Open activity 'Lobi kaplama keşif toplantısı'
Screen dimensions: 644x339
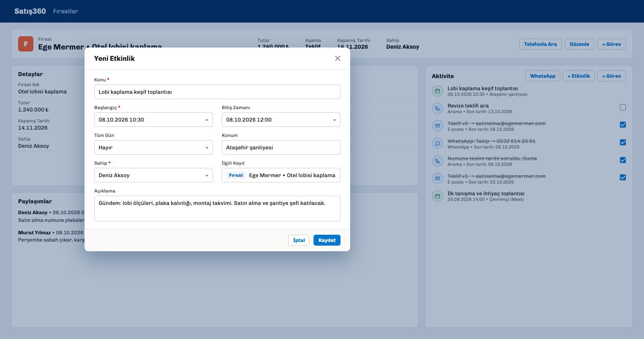[483, 89]
